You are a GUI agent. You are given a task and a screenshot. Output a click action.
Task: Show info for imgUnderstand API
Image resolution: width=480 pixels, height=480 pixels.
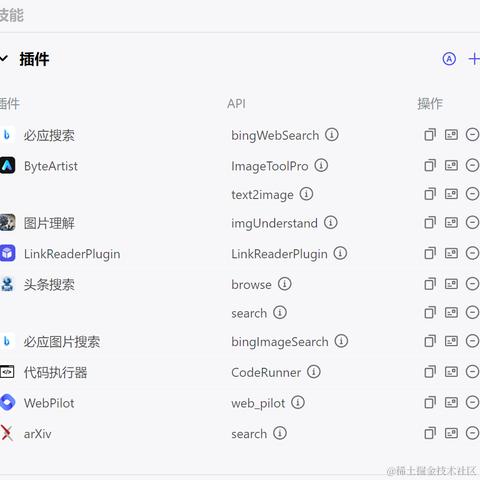click(331, 223)
